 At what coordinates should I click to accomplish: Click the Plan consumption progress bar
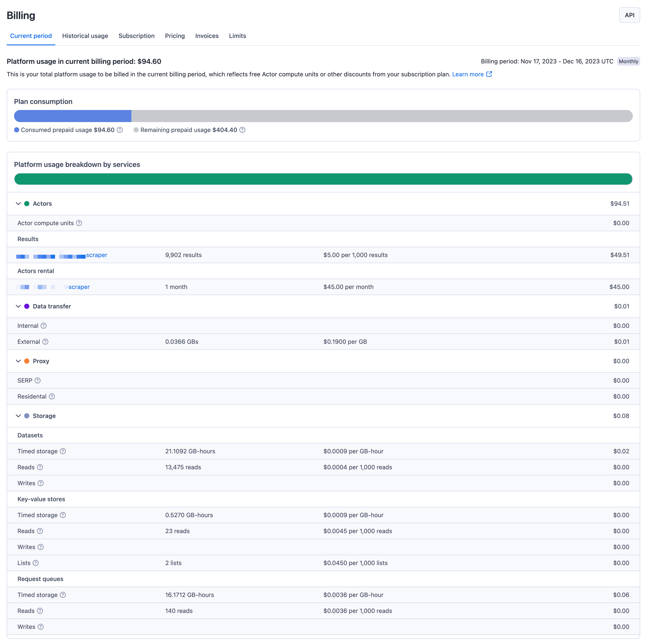coord(323,116)
